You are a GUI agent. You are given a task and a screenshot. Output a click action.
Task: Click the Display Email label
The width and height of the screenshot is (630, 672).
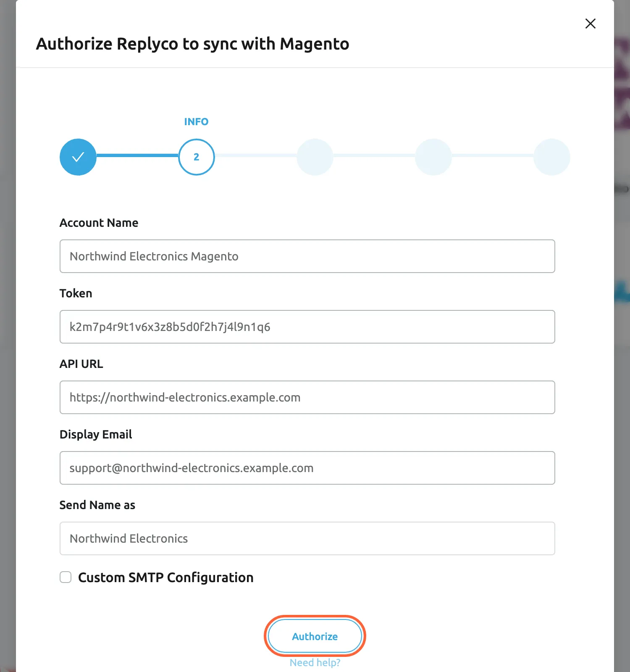click(x=96, y=434)
